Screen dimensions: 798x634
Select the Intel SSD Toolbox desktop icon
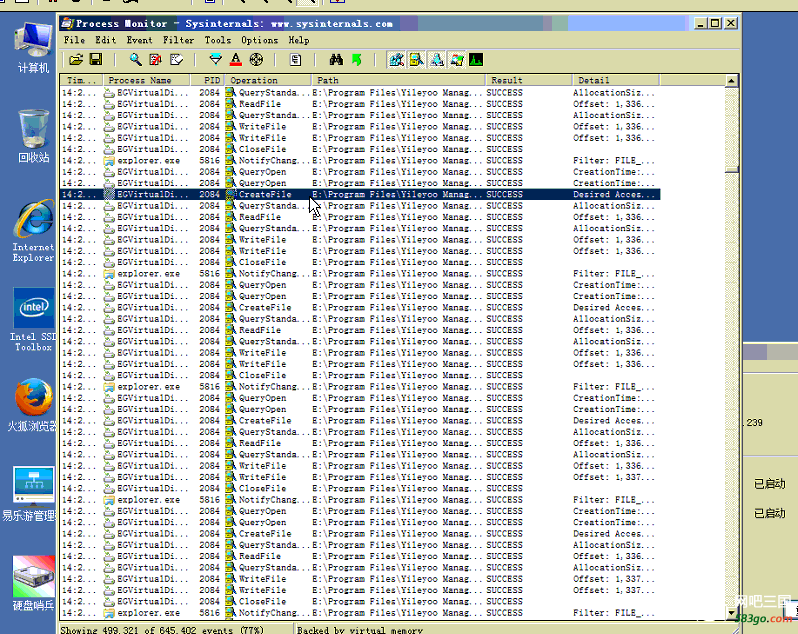coord(33,320)
